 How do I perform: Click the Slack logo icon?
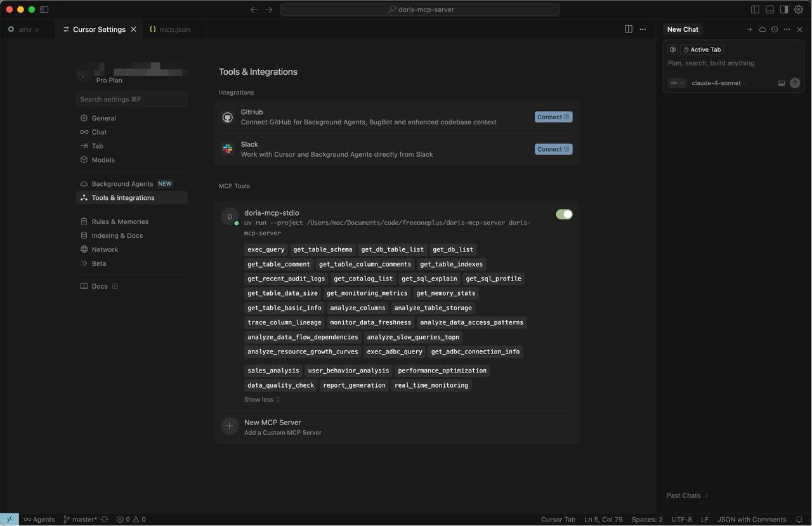[228, 149]
